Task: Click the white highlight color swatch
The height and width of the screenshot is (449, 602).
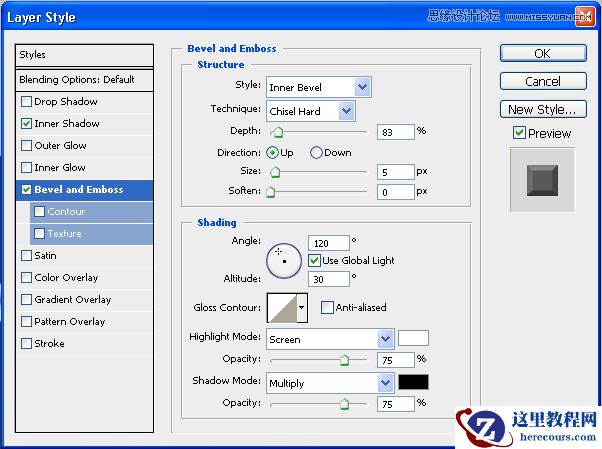Action: [413, 338]
